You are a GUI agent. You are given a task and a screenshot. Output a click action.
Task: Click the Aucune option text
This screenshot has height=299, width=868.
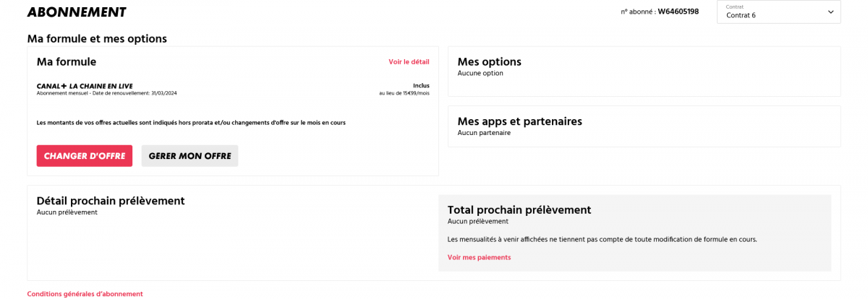click(480, 74)
